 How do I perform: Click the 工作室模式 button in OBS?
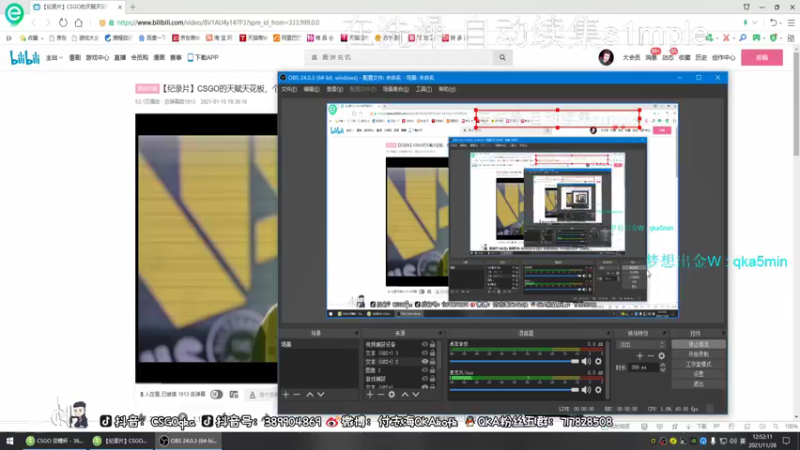tap(698, 364)
